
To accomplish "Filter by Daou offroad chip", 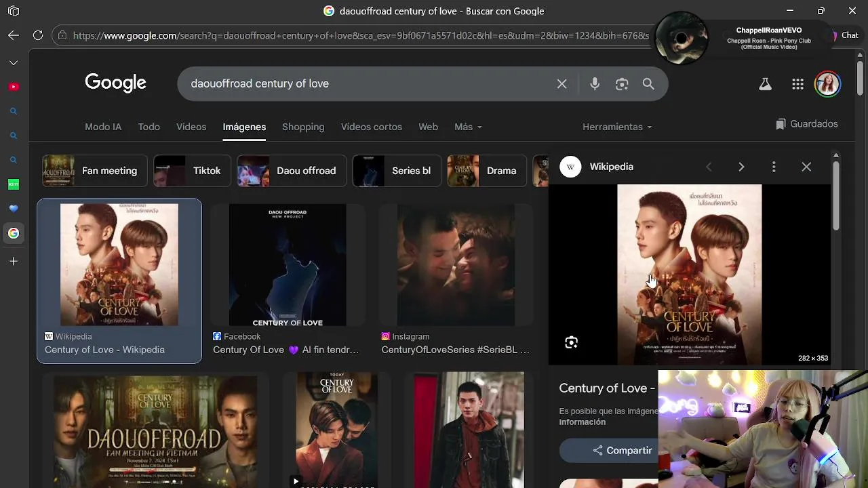I will coord(291,171).
